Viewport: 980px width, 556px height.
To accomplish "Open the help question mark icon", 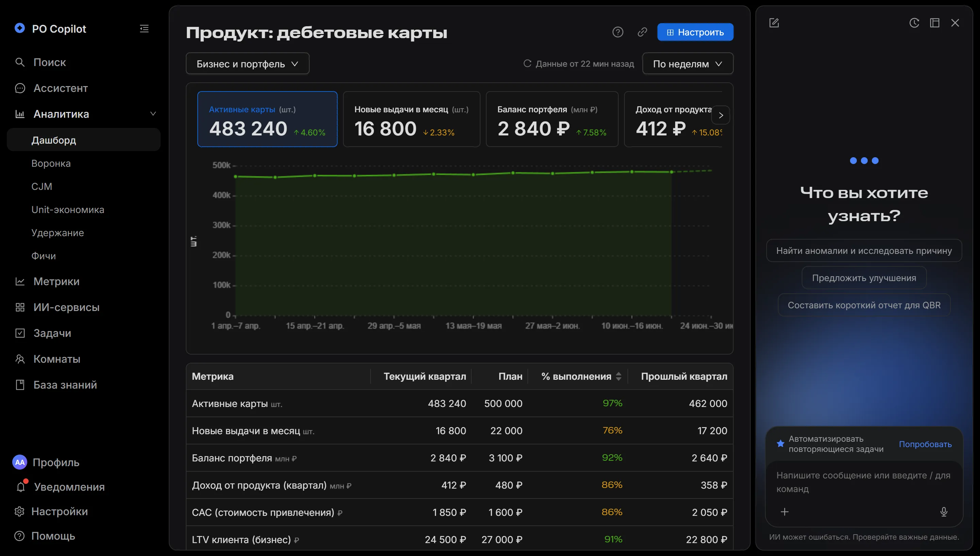I will tap(618, 32).
